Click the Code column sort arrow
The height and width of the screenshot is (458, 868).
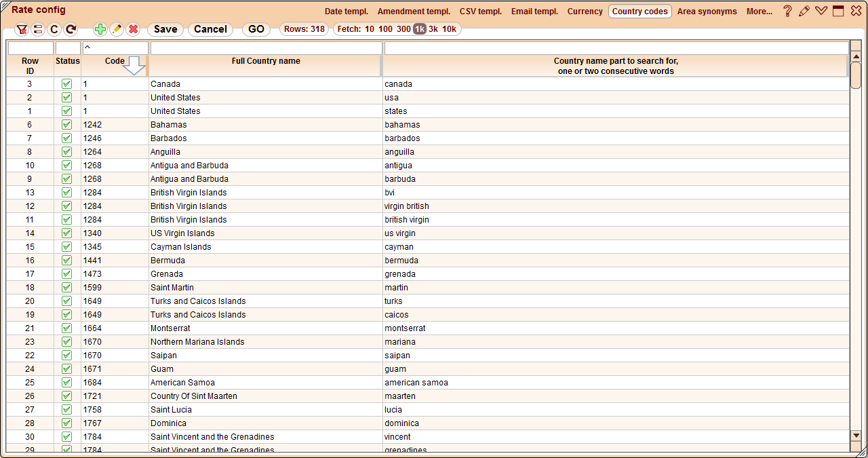click(136, 65)
